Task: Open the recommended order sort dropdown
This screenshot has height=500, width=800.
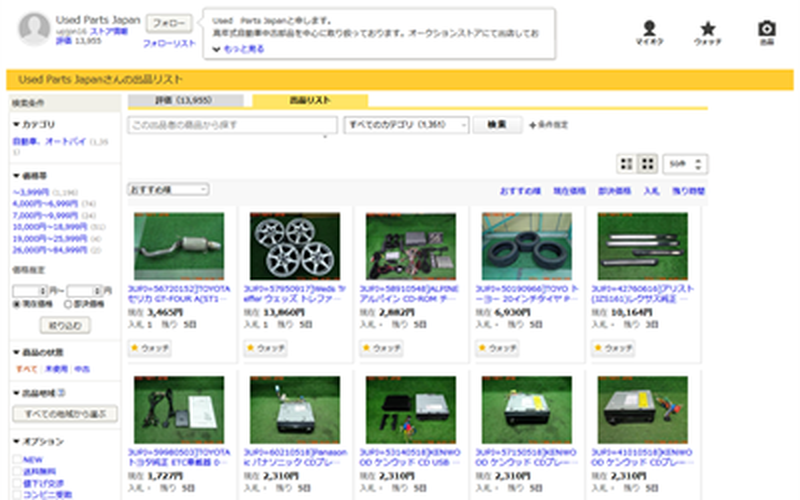Action: pos(168,190)
